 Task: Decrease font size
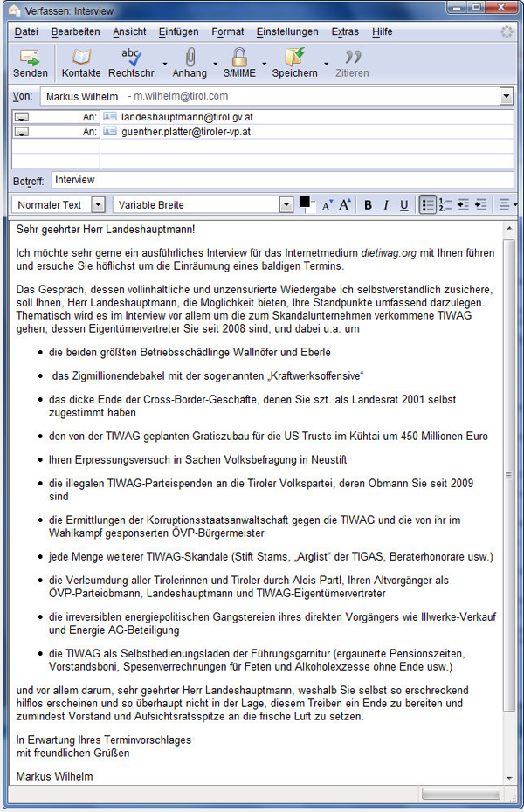[x=327, y=205]
